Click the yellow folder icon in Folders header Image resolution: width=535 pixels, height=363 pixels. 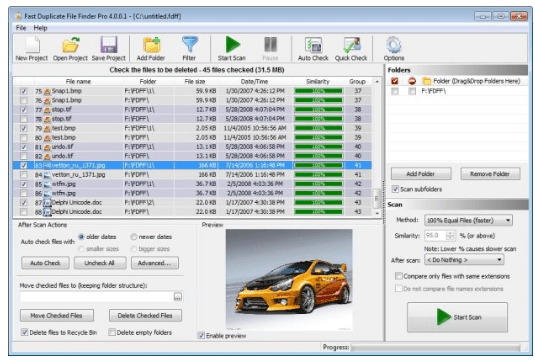point(426,81)
